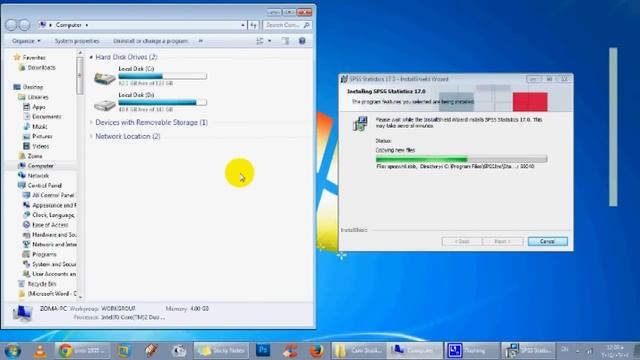Click Computer in the address bar breadcrumb
Image resolution: width=640 pixels, height=360 pixels.
69,25
